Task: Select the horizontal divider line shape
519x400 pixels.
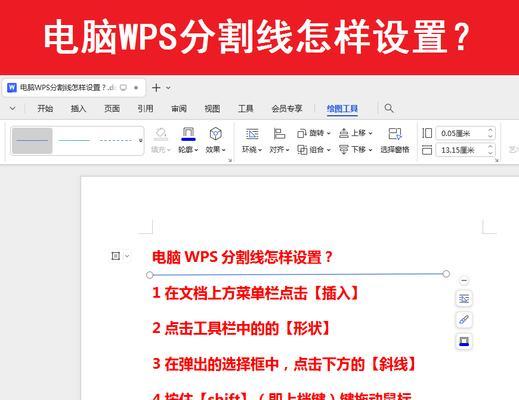Action: click(298, 274)
